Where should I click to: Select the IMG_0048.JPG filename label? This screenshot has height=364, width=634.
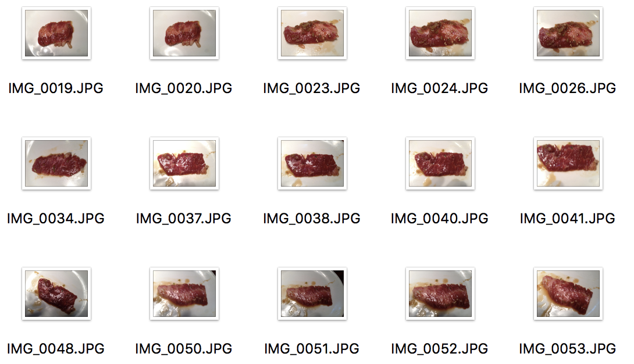coord(56,349)
